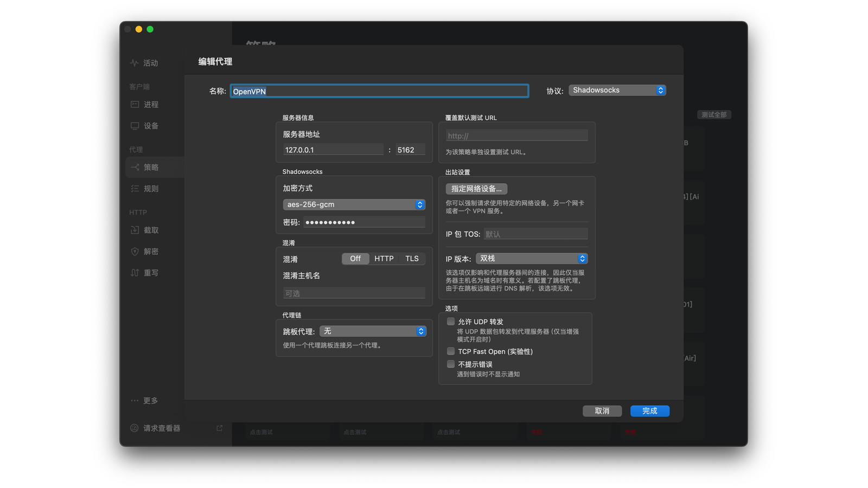The width and height of the screenshot is (868, 488).
Task: Choose TLS obfuscation mode
Action: point(412,259)
